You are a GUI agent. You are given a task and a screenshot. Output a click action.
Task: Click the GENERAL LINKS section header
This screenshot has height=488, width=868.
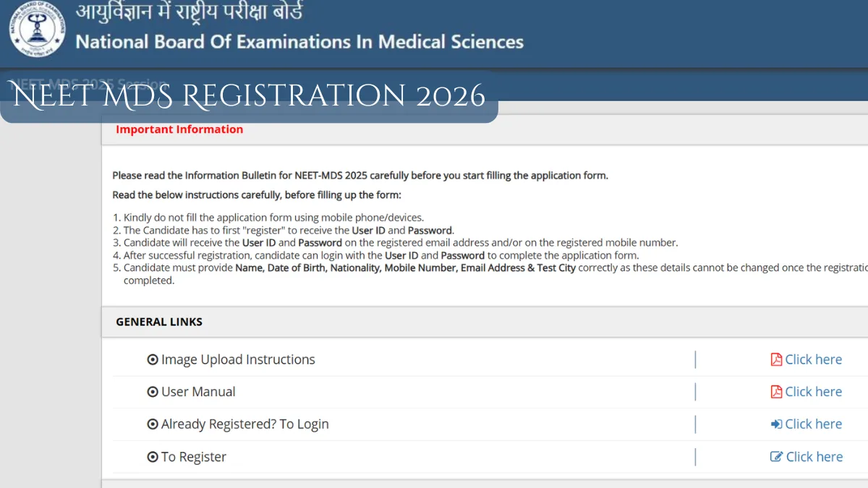coord(158,322)
